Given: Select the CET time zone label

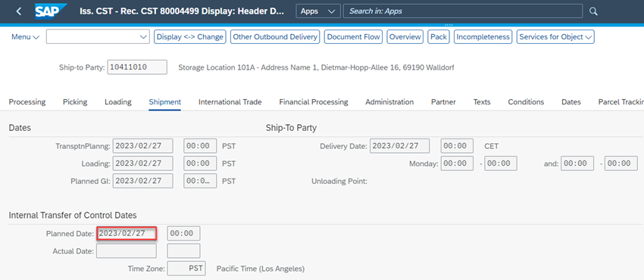Looking at the screenshot, I should [x=491, y=146].
